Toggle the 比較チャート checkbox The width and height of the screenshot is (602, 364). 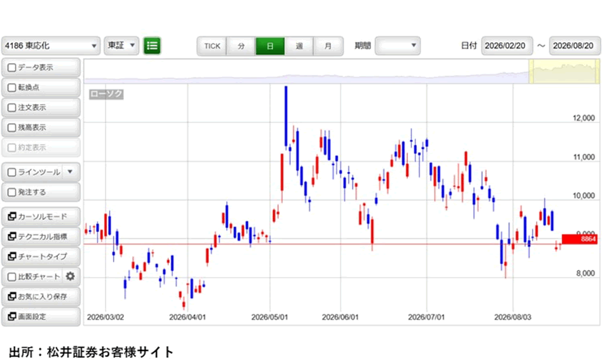(12, 276)
